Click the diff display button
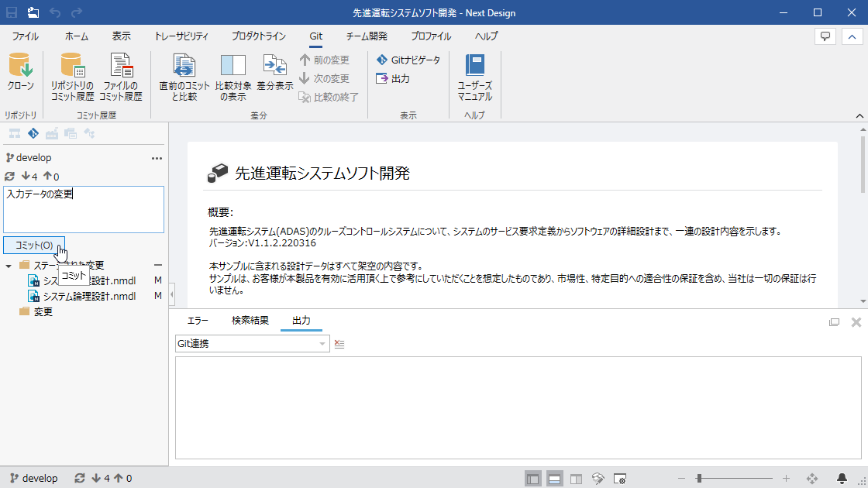Screen dimensions: 868x488 tap(274, 73)
